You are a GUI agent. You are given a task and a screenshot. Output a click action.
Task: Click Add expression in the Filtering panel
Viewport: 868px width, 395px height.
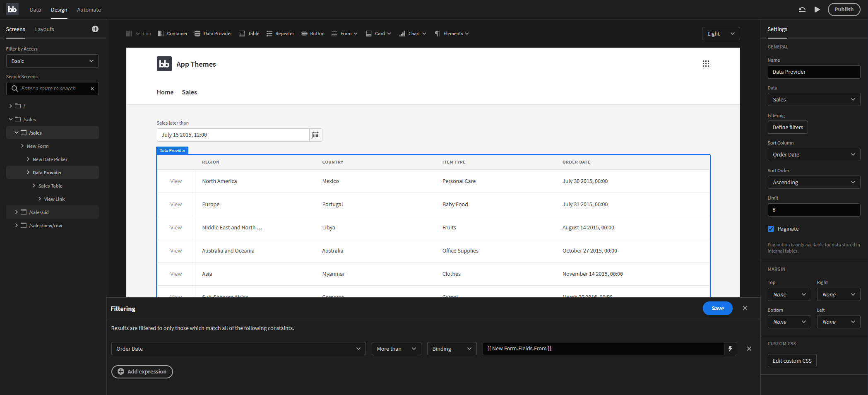142,371
